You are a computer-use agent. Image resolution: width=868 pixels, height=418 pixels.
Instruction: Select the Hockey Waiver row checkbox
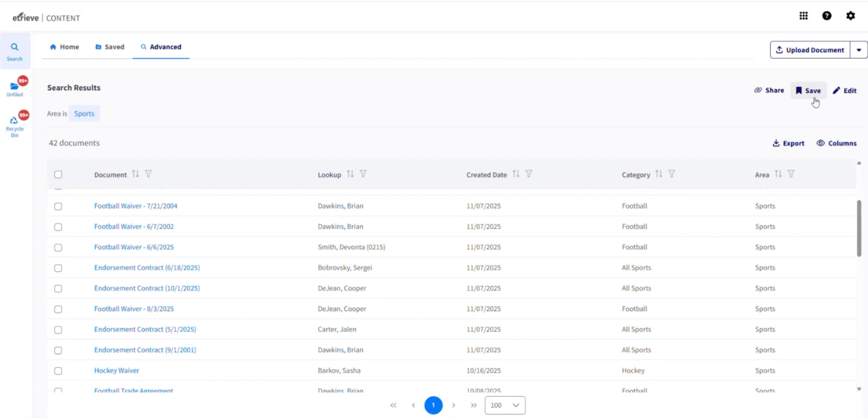point(58,371)
